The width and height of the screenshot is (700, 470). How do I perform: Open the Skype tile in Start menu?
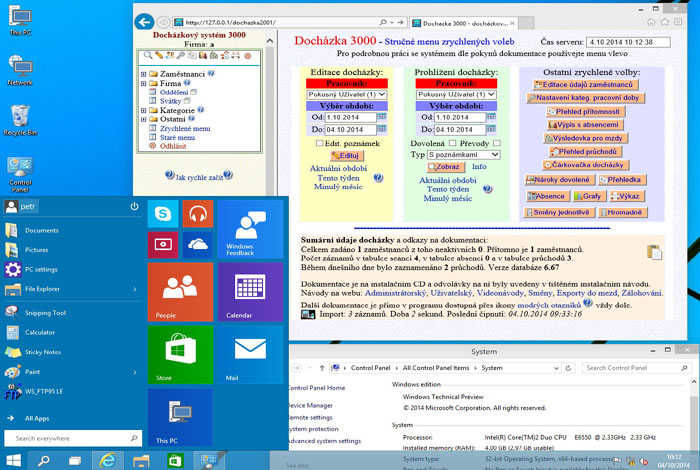click(x=163, y=214)
